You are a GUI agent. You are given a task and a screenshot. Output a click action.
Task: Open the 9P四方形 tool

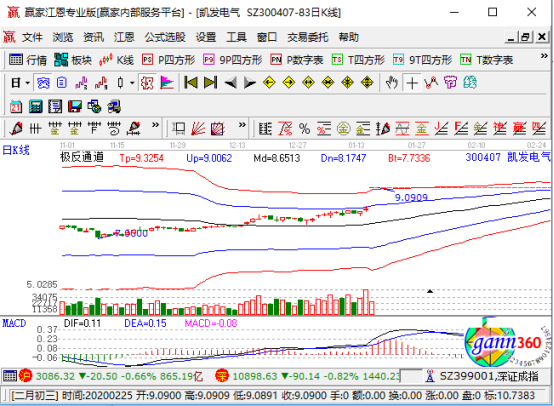[x=232, y=60]
